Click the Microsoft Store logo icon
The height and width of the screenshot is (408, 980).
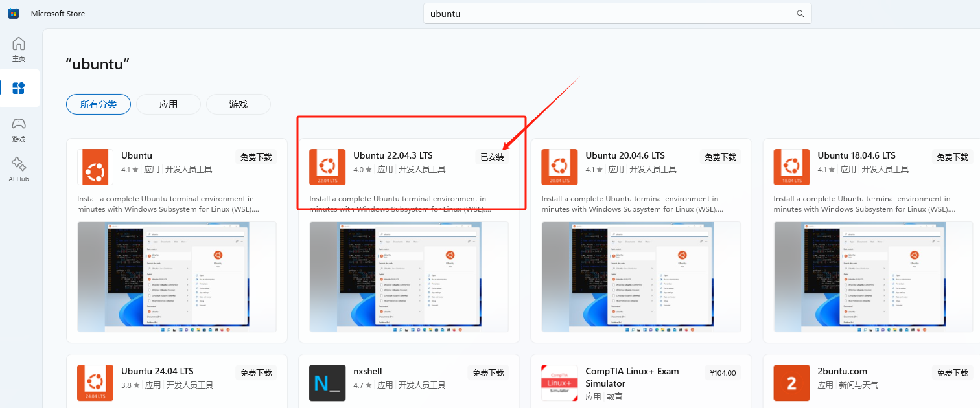[x=13, y=13]
